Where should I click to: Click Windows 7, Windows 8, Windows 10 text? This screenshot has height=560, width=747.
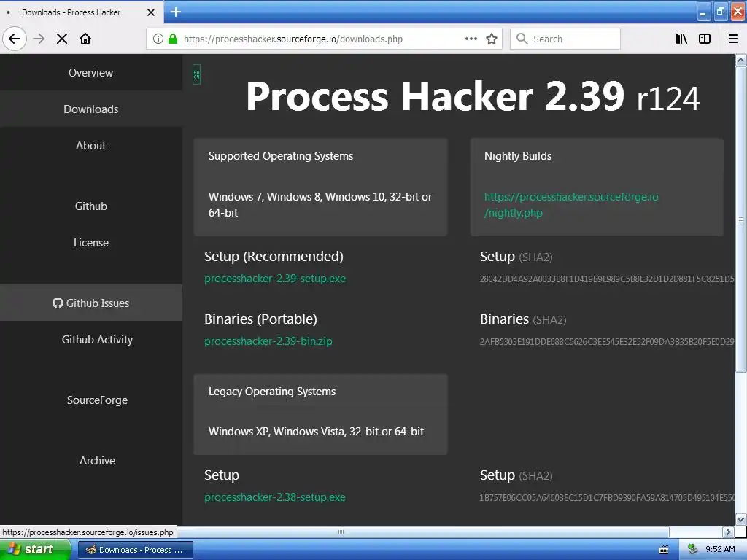pos(320,205)
